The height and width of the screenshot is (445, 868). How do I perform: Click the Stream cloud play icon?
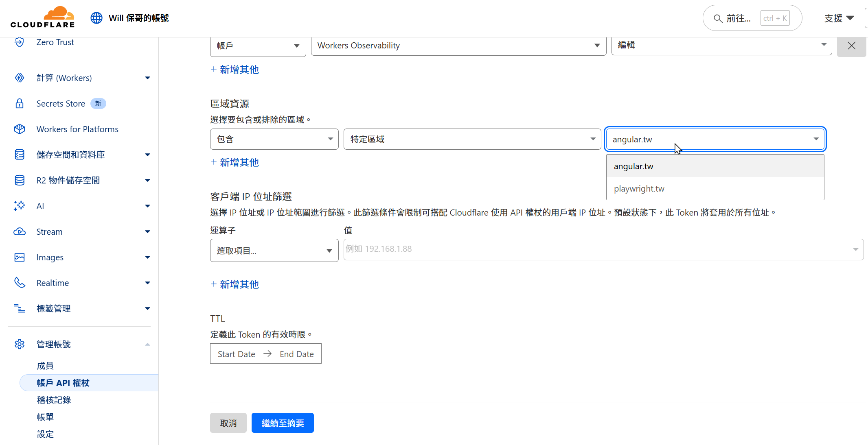point(20,231)
